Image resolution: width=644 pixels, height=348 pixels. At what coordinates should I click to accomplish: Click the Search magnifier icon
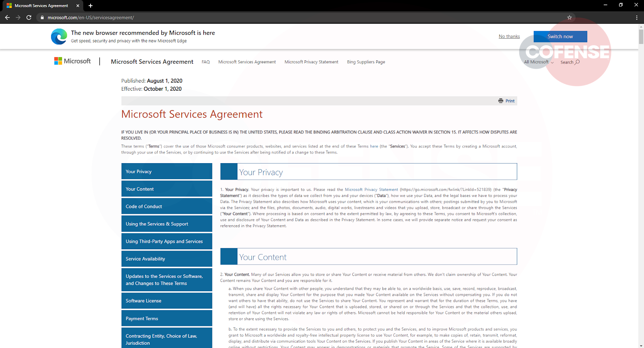[578, 62]
